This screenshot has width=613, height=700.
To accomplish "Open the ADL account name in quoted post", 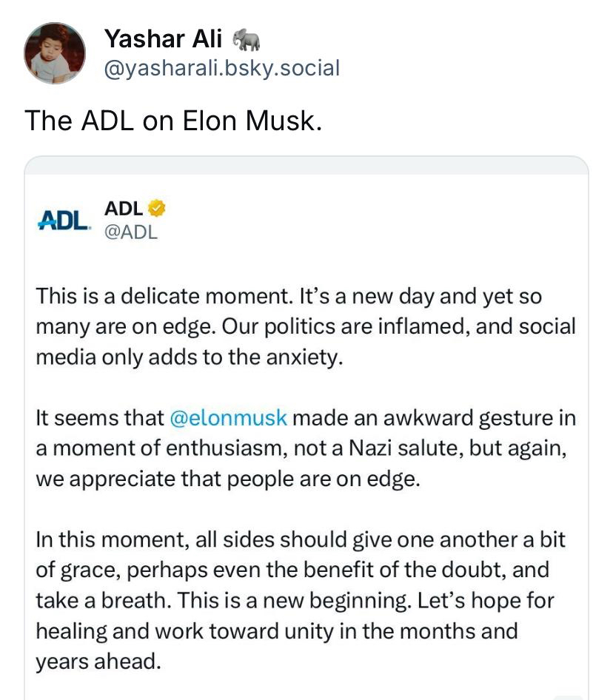I will pos(124,209).
